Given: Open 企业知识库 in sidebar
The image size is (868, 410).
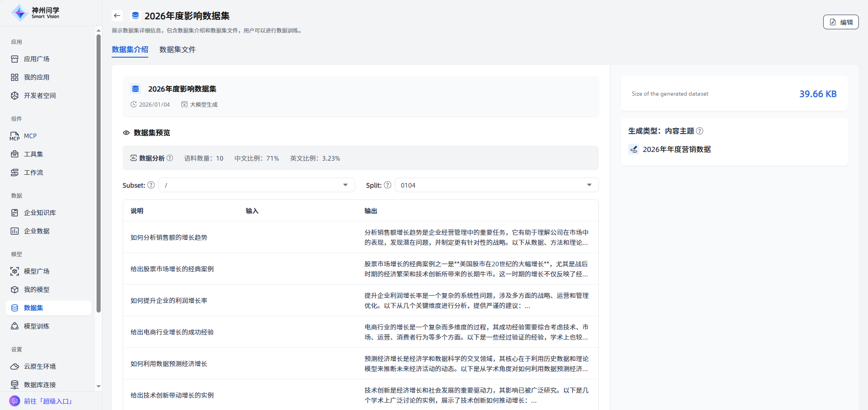Looking at the screenshot, I should (x=39, y=213).
